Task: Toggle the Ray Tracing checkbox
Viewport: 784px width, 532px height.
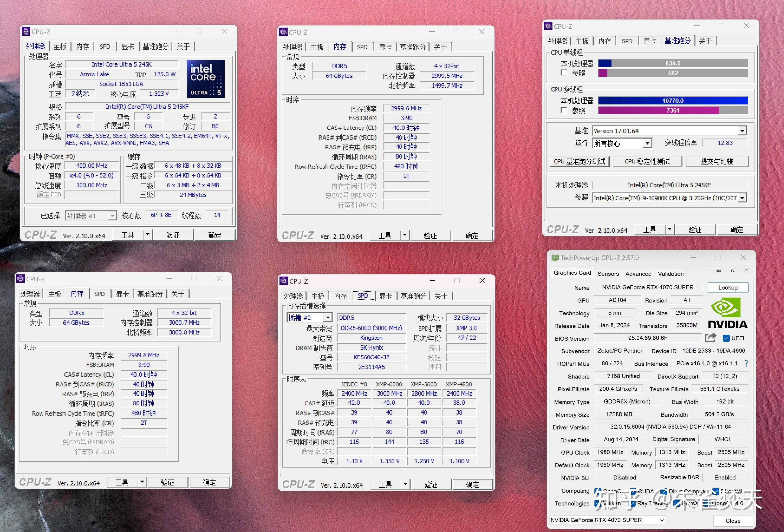Action: (632, 503)
